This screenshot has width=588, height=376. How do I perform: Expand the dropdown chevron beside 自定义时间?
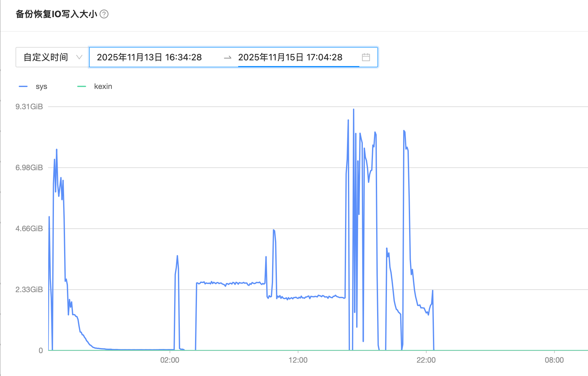point(79,57)
